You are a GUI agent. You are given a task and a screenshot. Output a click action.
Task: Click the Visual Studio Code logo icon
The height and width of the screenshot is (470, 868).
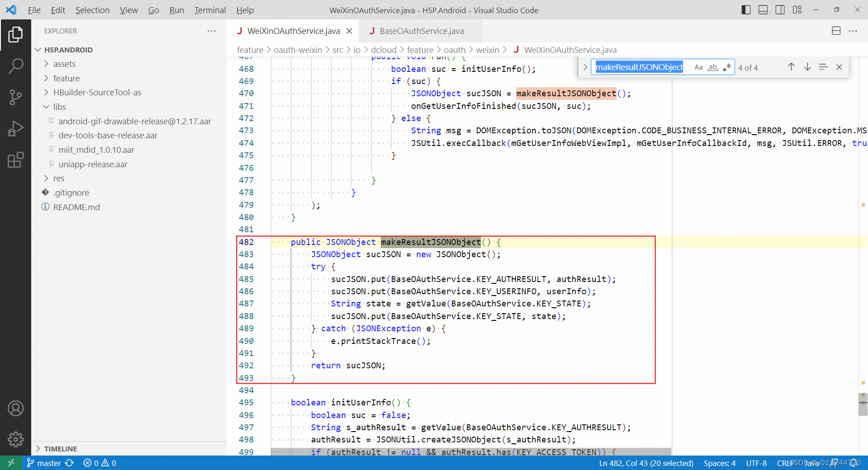[x=11, y=9]
